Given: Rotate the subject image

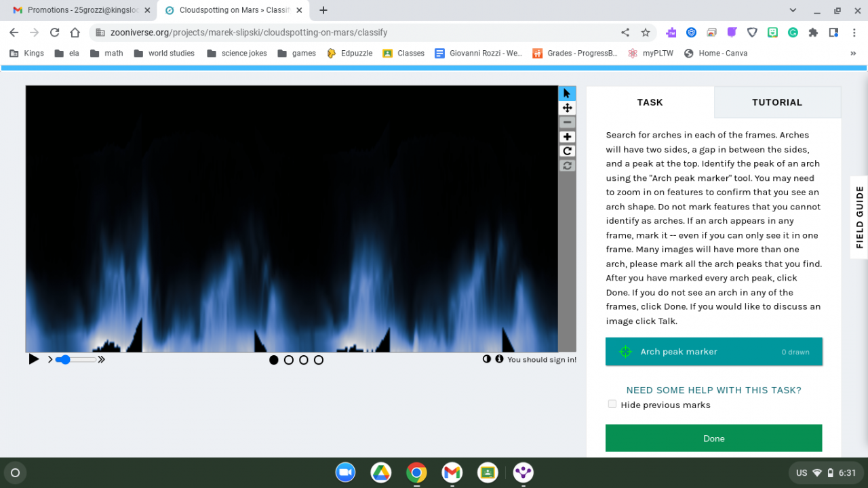Looking at the screenshot, I should [567, 151].
